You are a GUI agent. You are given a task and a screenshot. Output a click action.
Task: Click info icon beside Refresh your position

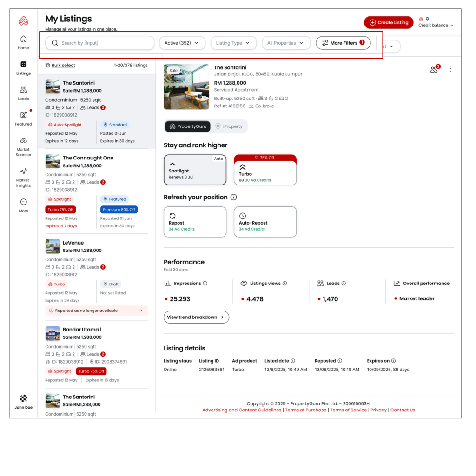(234, 197)
